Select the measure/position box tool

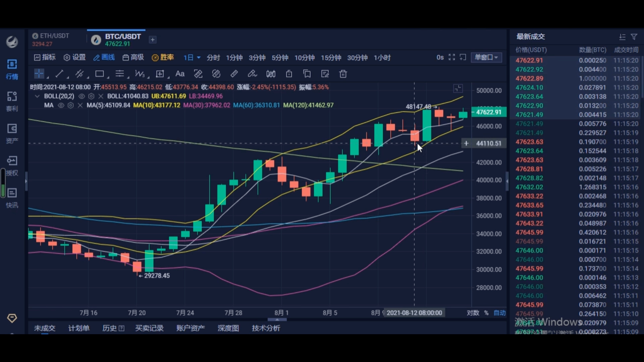(x=160, y=74)
